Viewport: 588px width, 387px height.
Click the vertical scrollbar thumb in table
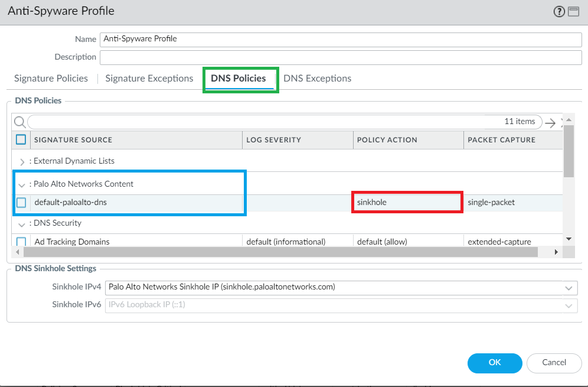[x=569, y=151]
